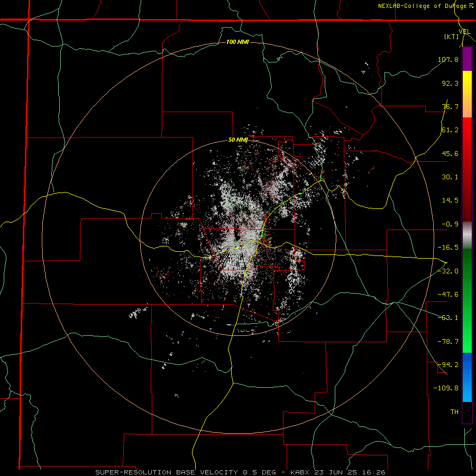The height and width of the screenshot is (476, 476).
Task: Click the '[KT]' units label
Action: tap(452, 36)
